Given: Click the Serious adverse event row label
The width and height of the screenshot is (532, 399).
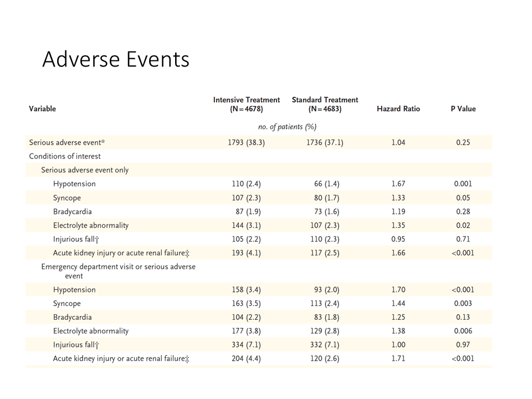Looking at the screenshot, I should click(x=67, y=142).
